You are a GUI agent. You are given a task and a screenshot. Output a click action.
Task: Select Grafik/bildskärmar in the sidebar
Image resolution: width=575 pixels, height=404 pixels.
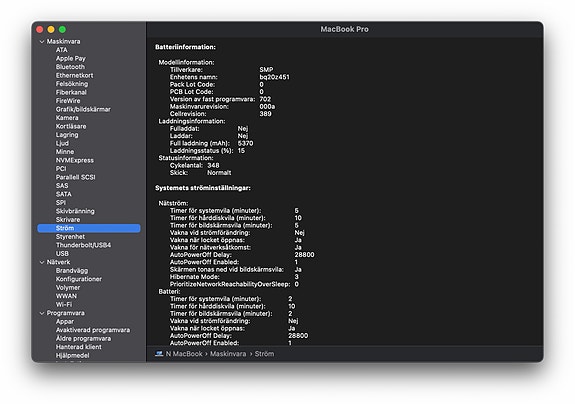(x=83, y=109)
